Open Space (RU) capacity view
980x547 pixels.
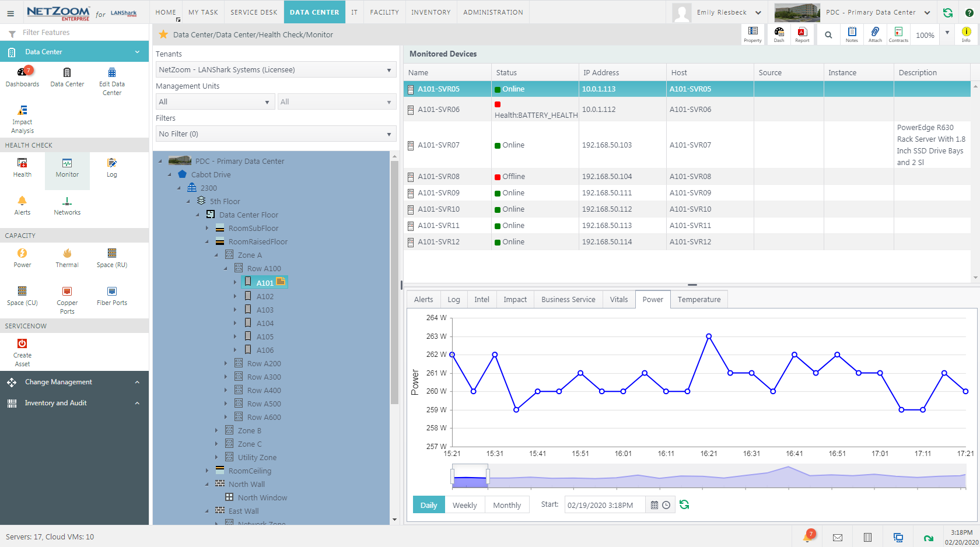tap(112, 257)
